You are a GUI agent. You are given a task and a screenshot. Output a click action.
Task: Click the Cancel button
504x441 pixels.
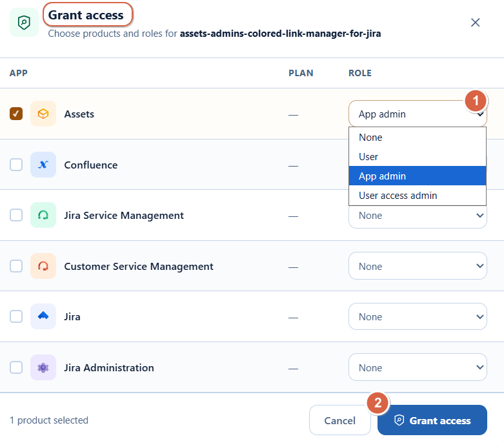point(339,420)
